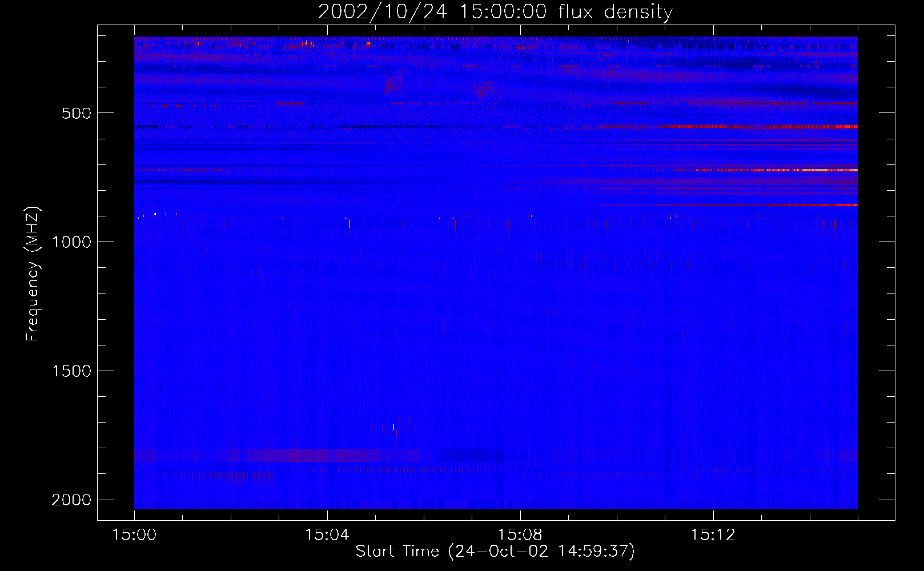Screen dimensions: 924x571
Task: Click the 15:00 time tick label
Action: tap(134, 535)
